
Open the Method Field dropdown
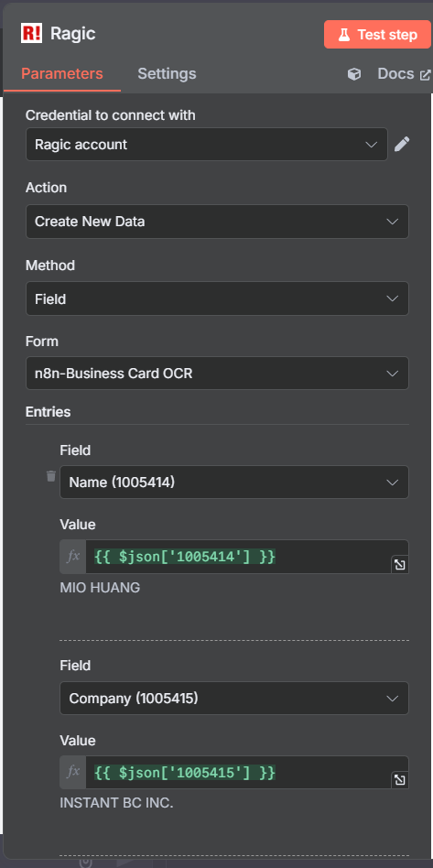click(x=217, y=298)
